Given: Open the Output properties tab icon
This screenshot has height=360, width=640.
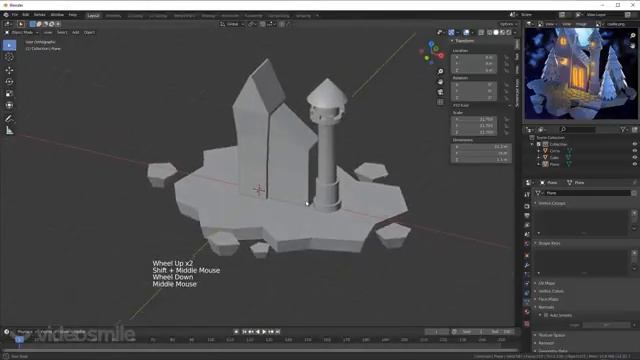Looking at the screenshot, I should click(x=527, y=216).
